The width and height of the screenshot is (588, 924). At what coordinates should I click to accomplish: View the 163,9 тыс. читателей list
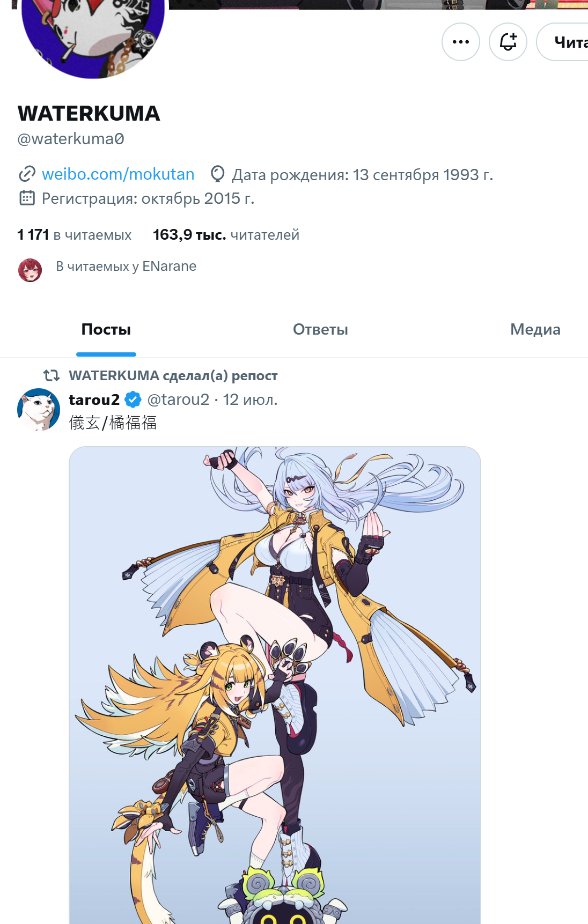click(226, 235)
